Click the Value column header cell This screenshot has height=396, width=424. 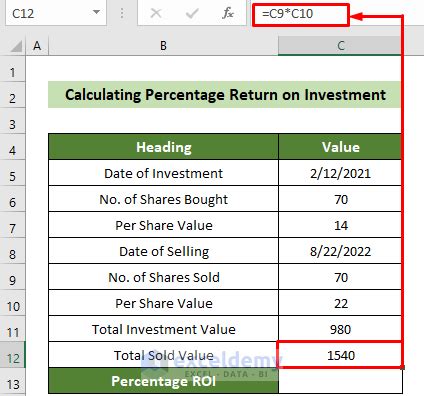pos(340,147)
